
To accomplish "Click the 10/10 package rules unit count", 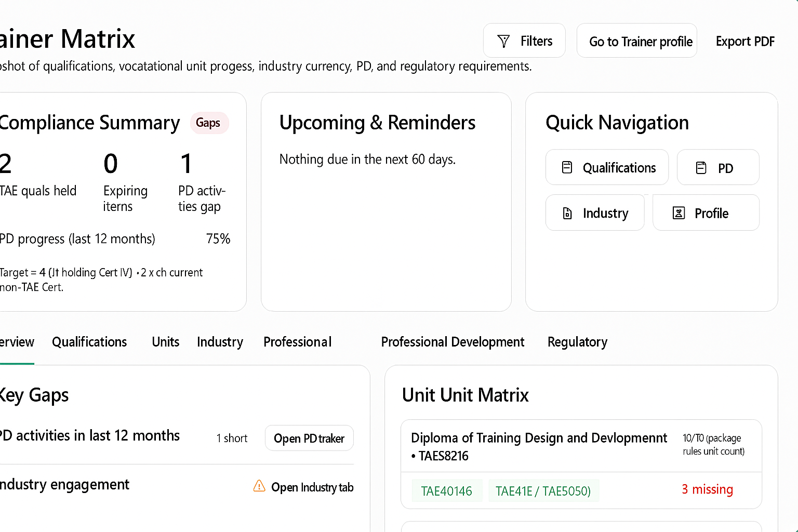I will coord(713,445).
